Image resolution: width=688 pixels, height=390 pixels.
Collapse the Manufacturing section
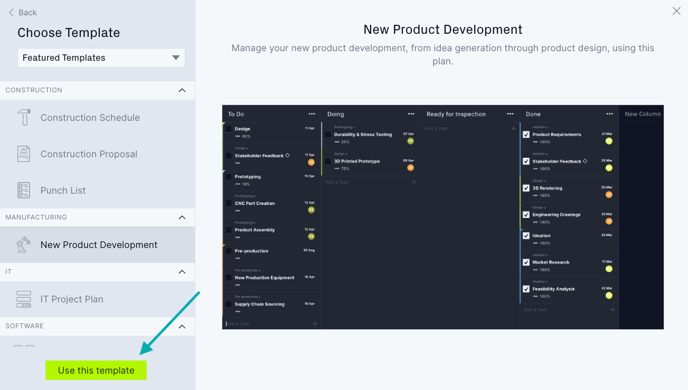(x=182, y=217)
